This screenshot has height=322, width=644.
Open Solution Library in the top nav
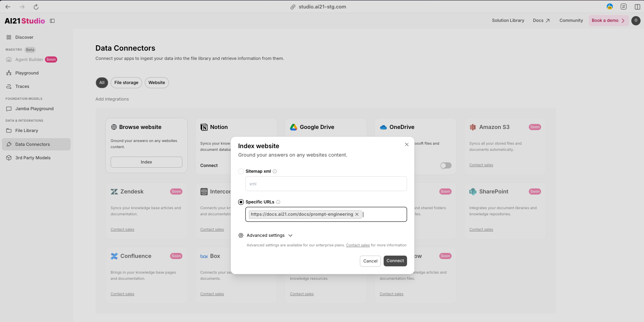click(x=508, y=21)
